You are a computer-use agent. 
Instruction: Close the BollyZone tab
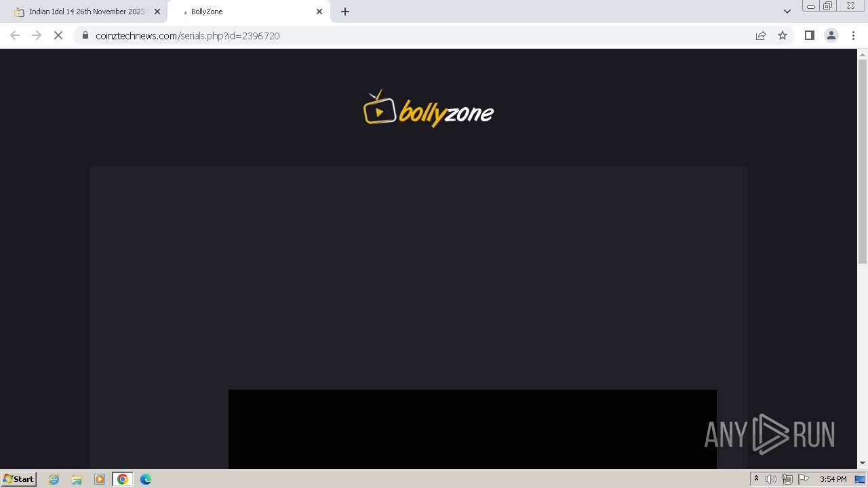point(319,12)
